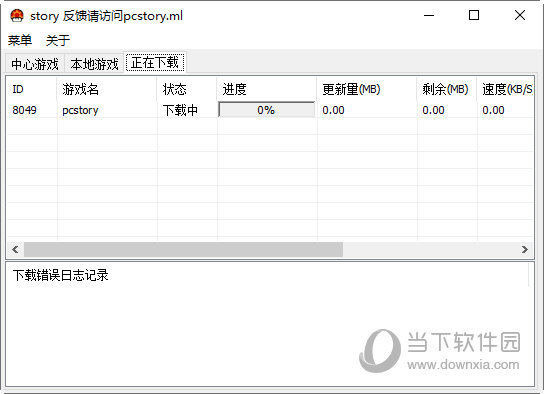This screenshot has width=544, height=394.
Task: Click the 状态 column header
Action: [x=187, y=89]
